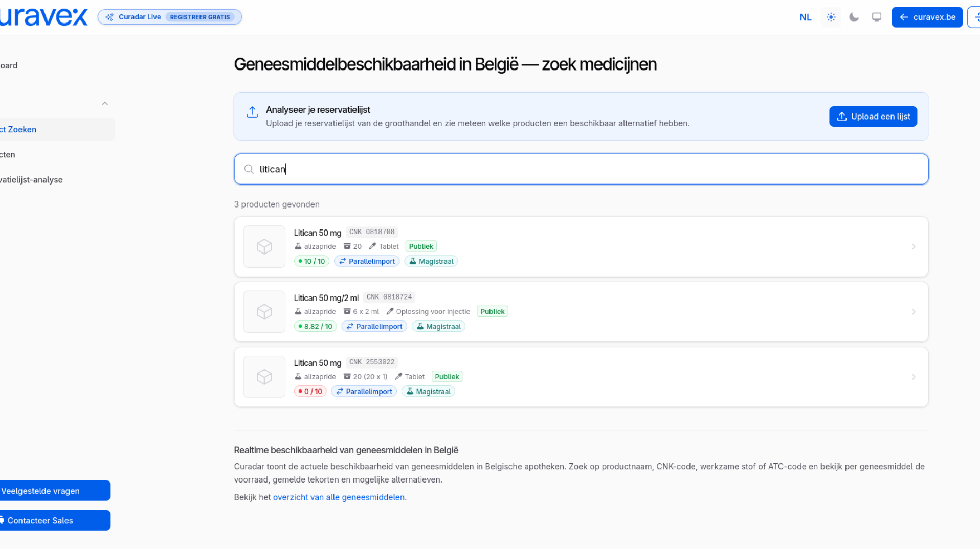The width and height of the screenshot is (980, 551).
Task: Expand Litican CNK 2553022 row chevron
Action: click(914, 377)
